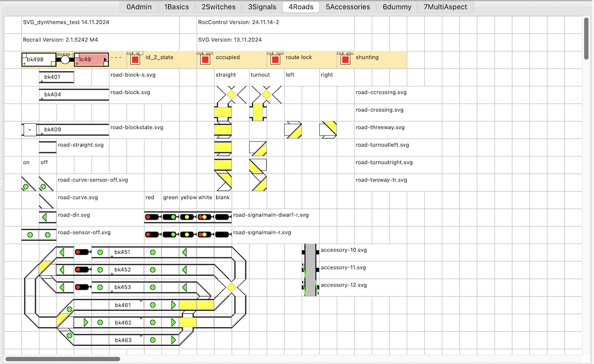
Task: Click the minus state box beside bk409
Action: click(30, 130)
